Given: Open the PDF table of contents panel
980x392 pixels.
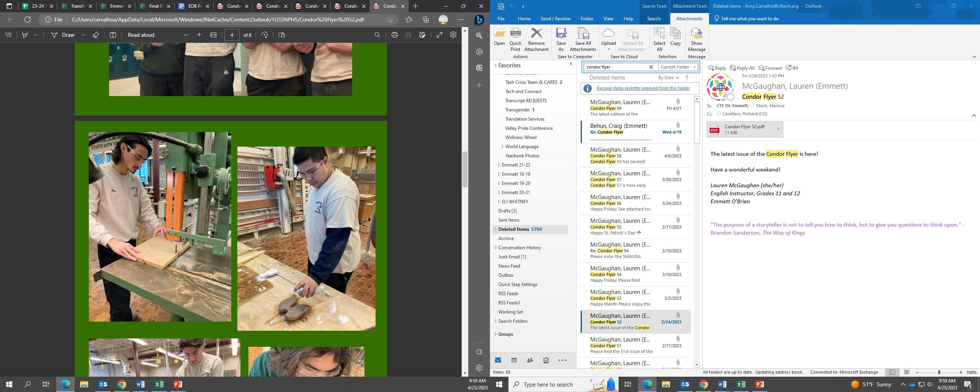Looking at the screenshot, I should click(x=8, y=35).
